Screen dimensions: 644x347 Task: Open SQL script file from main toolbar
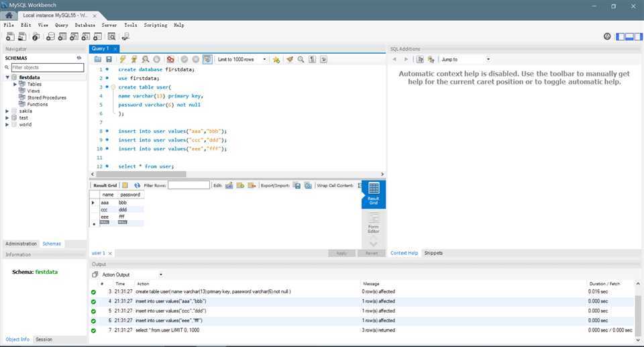[21, 37]
